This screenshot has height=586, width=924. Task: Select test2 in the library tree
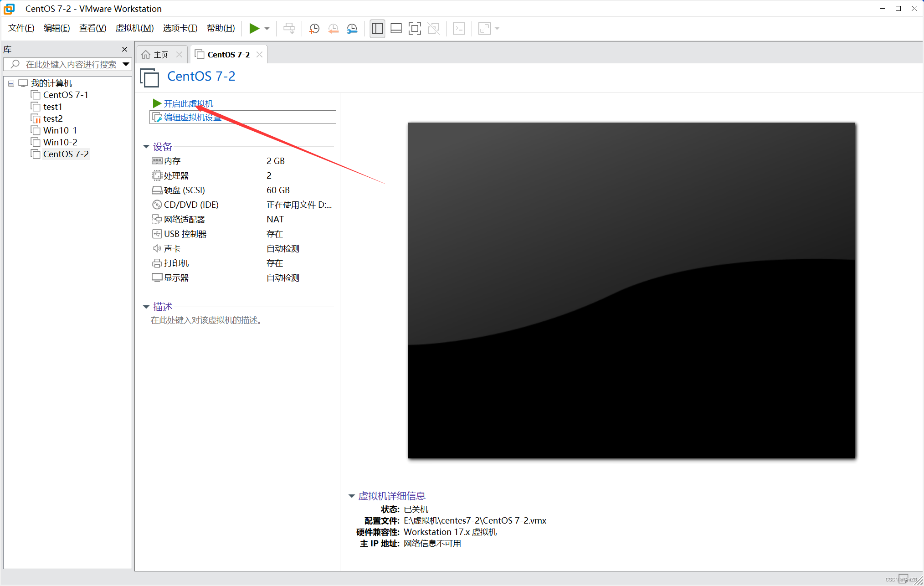[x=53, y=118]
